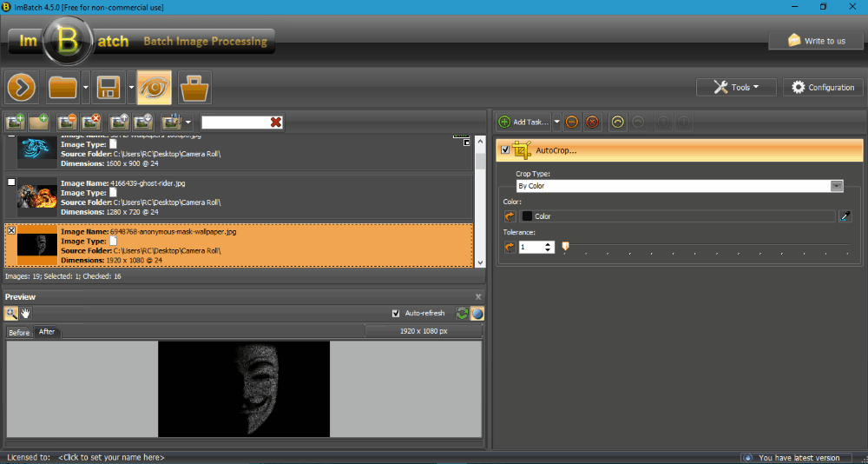This screenshot has width=868, height=464.
Task: Click the You have latest version status
Action: point(799,458)
